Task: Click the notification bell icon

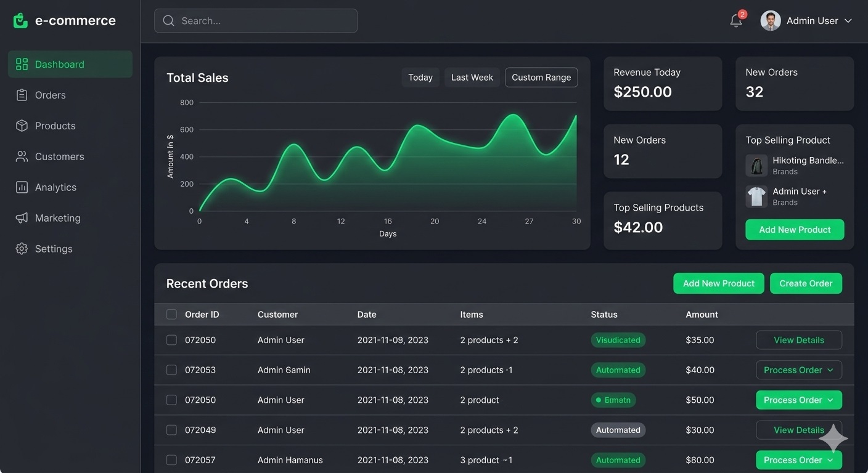Action: point(735,20)
